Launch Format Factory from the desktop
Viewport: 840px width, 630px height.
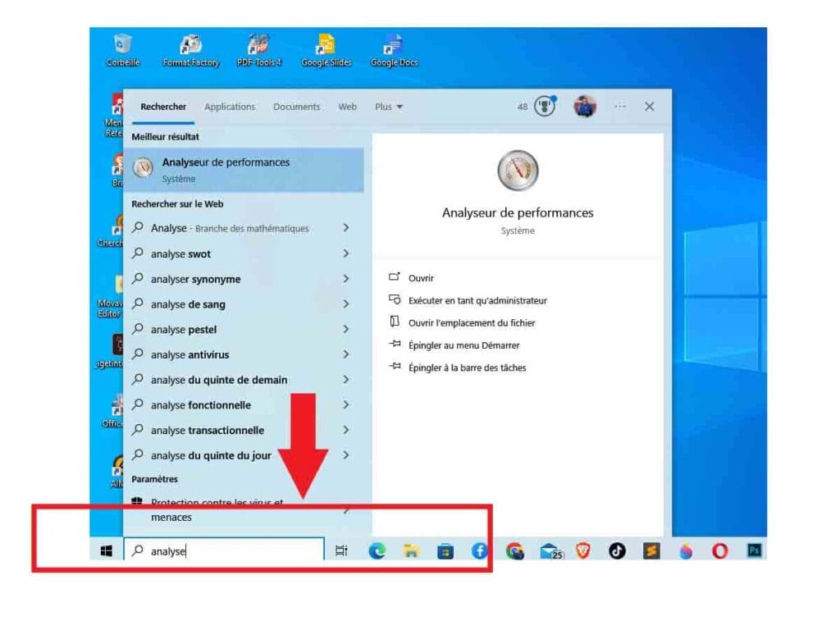[190, 45]
